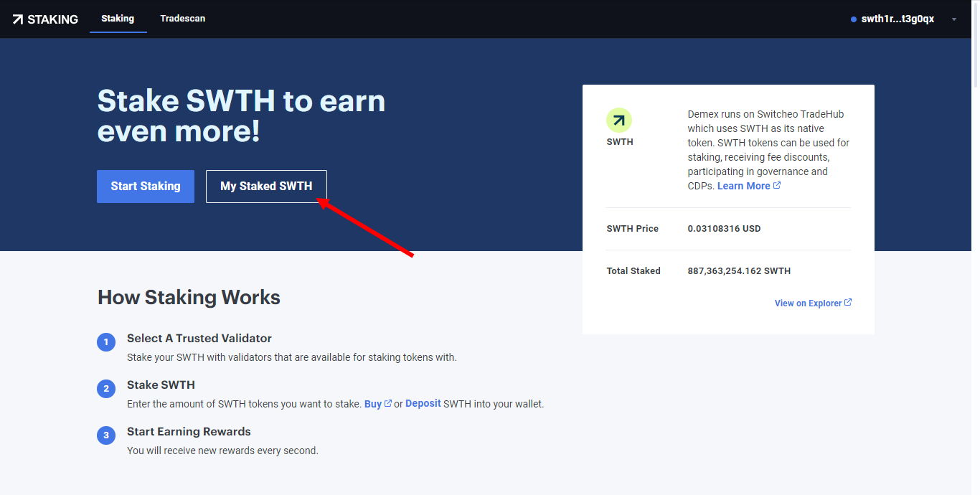Viewport: 980px width, 495px height.
Task: Click the 'Stake SWTH to earn even more!' headline
Action: [241, 116]
